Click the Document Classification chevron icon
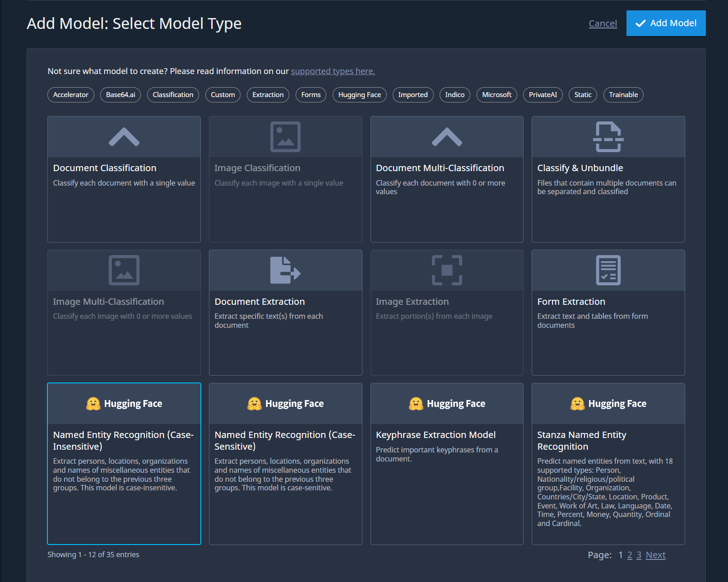728x582 pixels. pyautogui.click(x=124, y=137)
